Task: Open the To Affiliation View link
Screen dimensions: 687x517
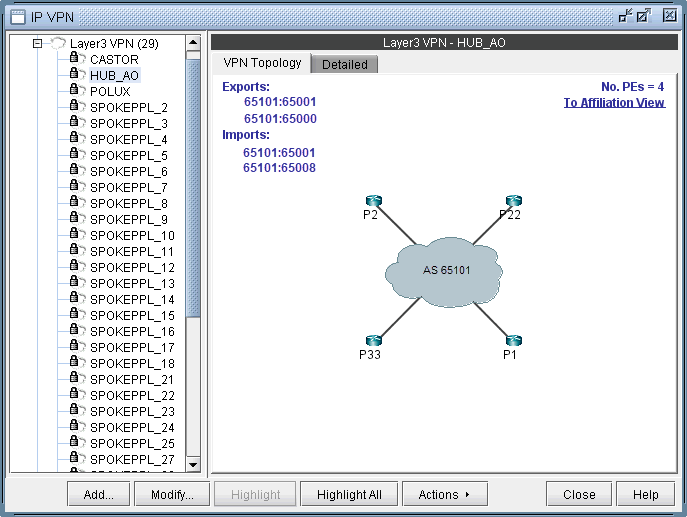Action: tap(613, 102)
